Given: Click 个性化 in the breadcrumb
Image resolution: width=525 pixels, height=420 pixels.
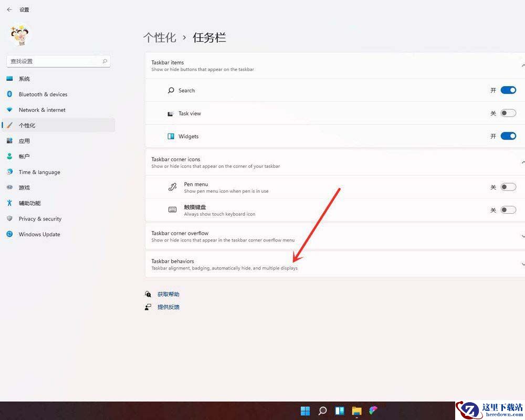Looking at the screenshot, I should coord(160,37).
